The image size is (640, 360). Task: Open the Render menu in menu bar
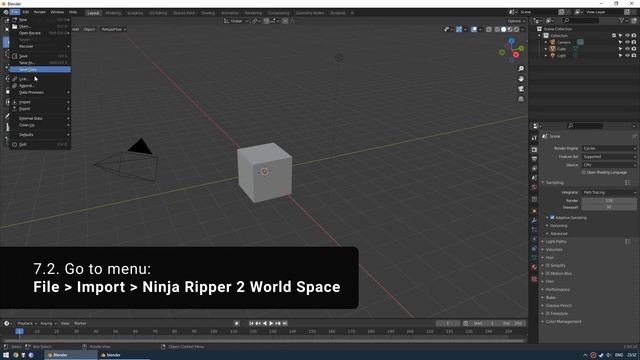pos(40,12)
